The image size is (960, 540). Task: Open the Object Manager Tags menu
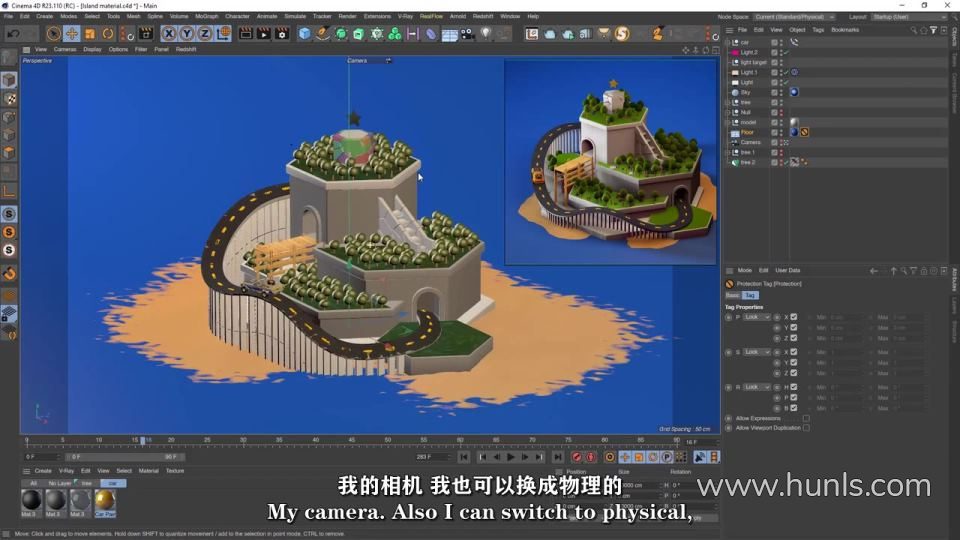pos(818,29)
